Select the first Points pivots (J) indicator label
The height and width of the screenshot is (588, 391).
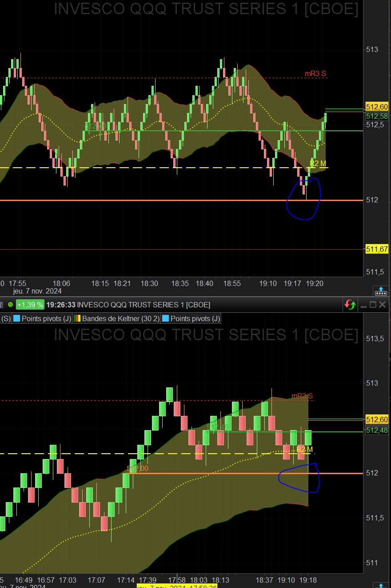click(46, 318)
